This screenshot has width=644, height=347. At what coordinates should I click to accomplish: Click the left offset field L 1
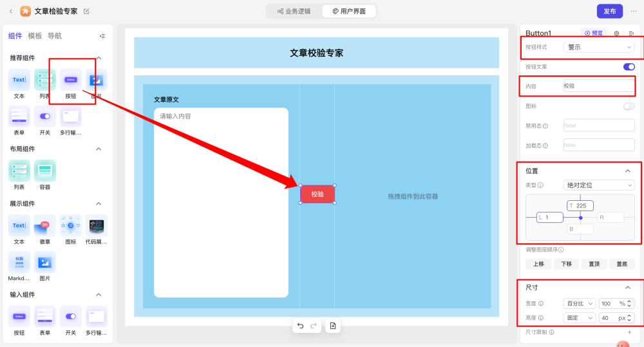(x=549, y=217)
